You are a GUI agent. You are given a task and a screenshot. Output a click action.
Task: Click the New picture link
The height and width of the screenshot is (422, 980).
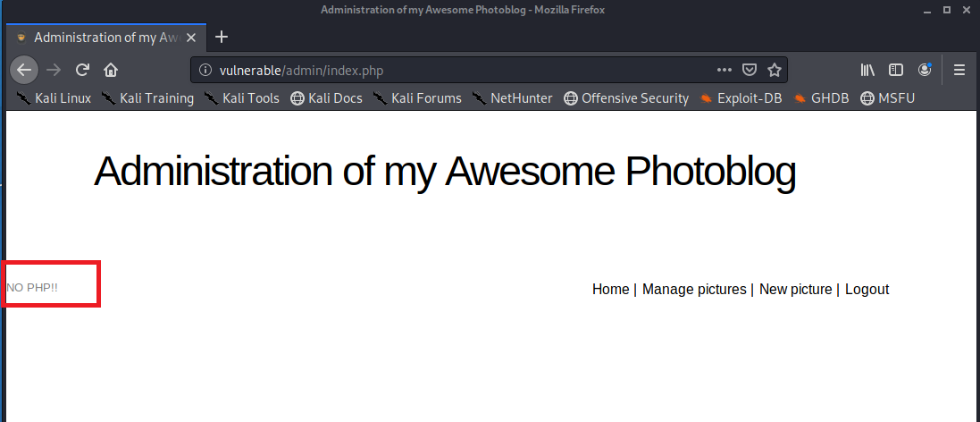795,289
